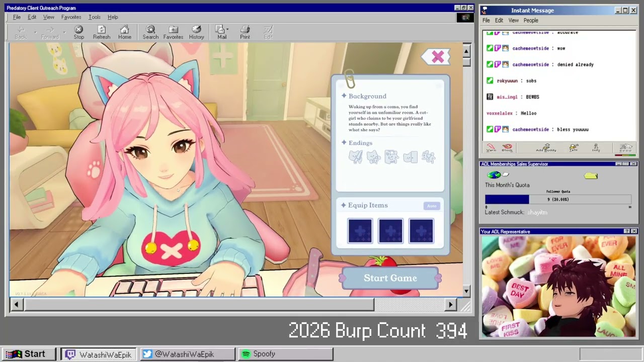Image resolution: width=644 pixels, height=362 pixels.
Task: Open the History toolbar icon
Action: [197, 33]
